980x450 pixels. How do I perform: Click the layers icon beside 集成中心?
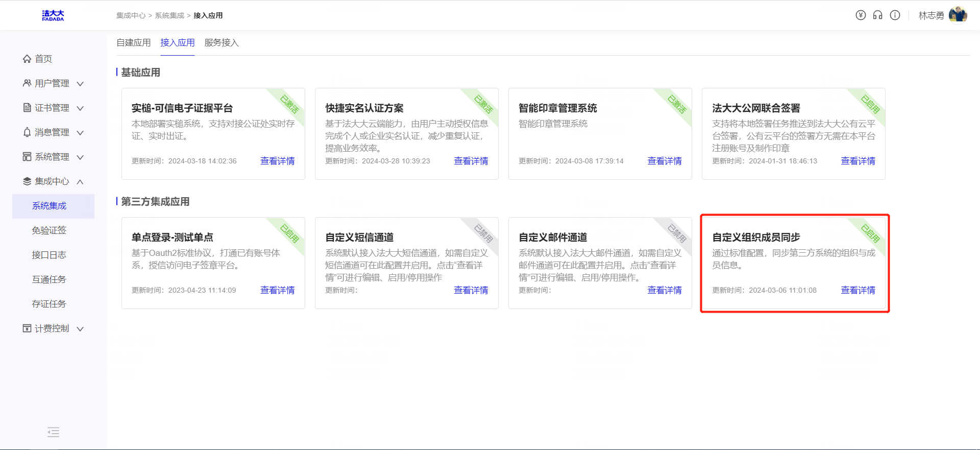coord(27,181)
